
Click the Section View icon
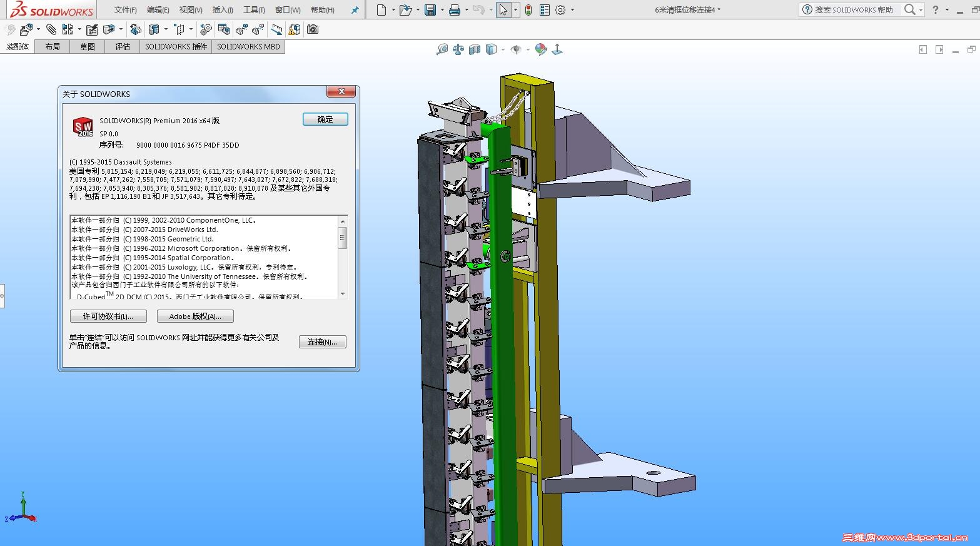[475, 49]
